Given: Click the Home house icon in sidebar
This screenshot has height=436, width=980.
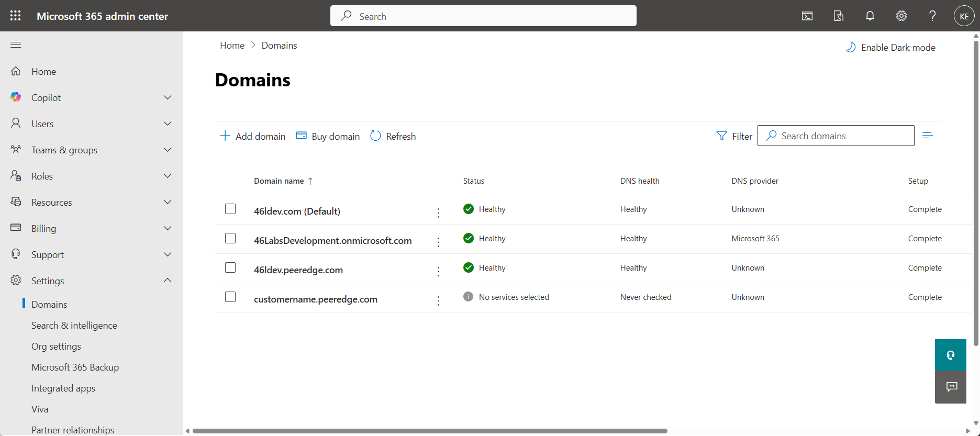Looking at the screenshot, I should point(16,71).
